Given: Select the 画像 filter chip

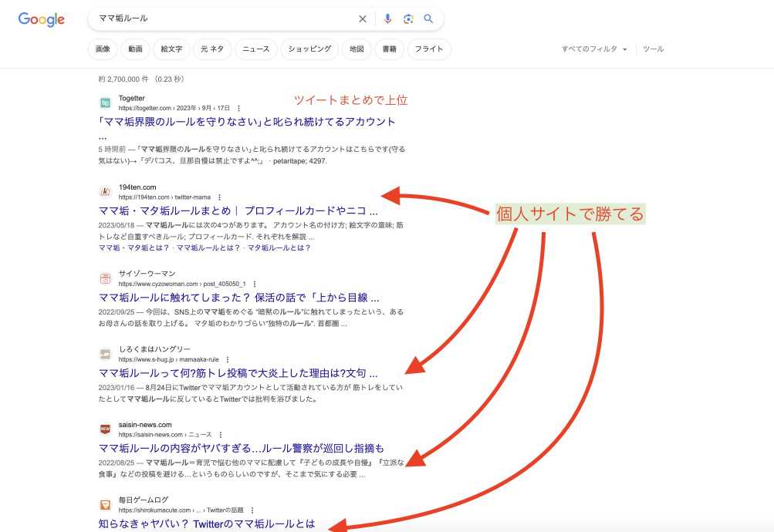Looking at the screenshot, I should pyautogui.click(x=103, y=49).
